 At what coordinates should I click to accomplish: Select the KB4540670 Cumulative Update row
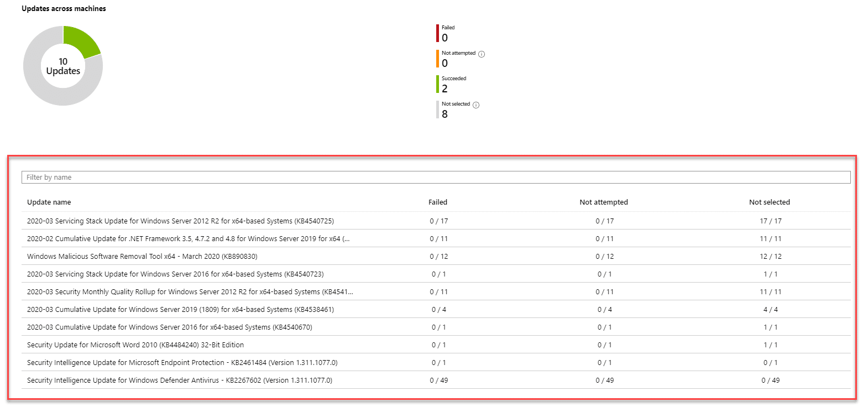coord(436,327)
